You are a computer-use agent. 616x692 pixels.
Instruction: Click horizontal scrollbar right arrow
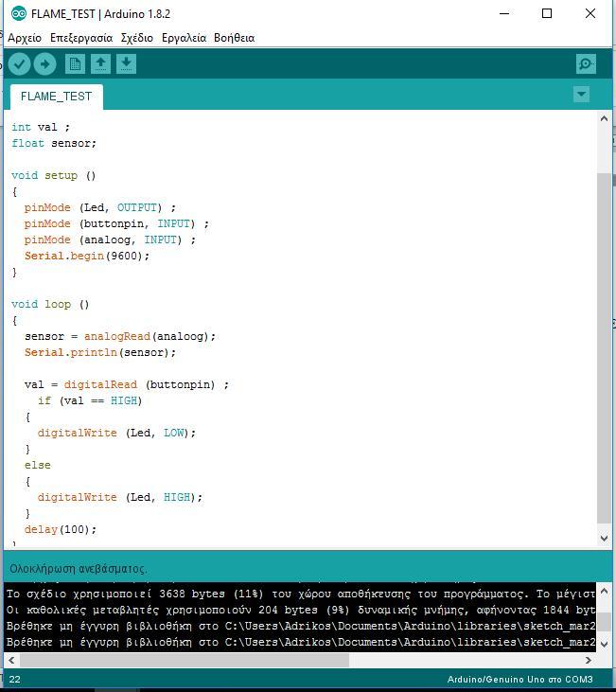click(589, 660)
